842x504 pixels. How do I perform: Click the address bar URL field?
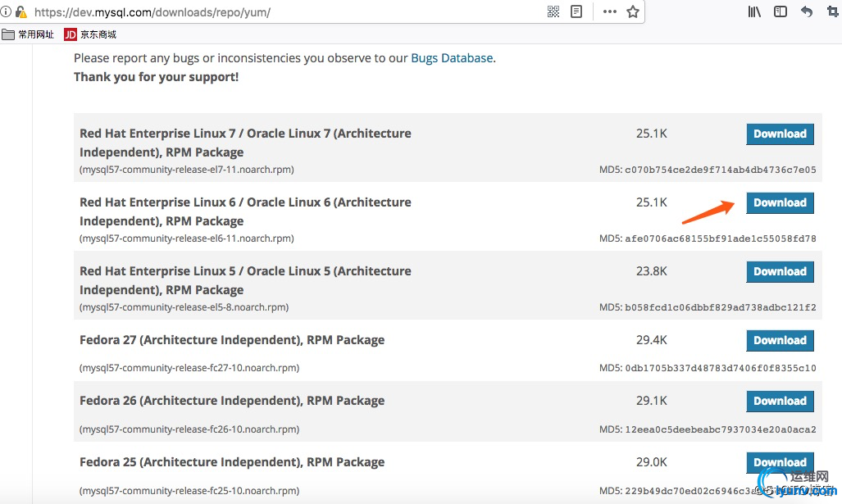click(287, 12)
